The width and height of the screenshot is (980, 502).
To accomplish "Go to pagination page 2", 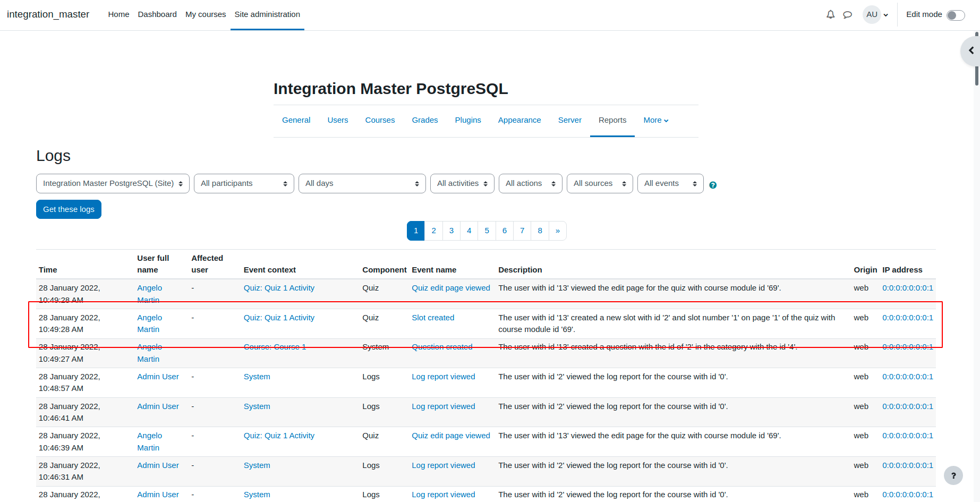I will click(433, 231).
